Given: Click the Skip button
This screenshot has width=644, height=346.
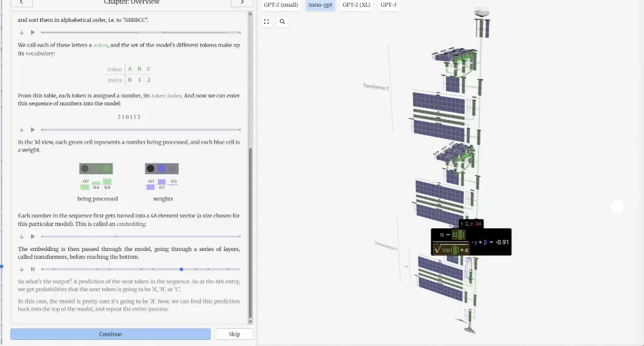Looking at the screenshot, I should pos(234,334).
